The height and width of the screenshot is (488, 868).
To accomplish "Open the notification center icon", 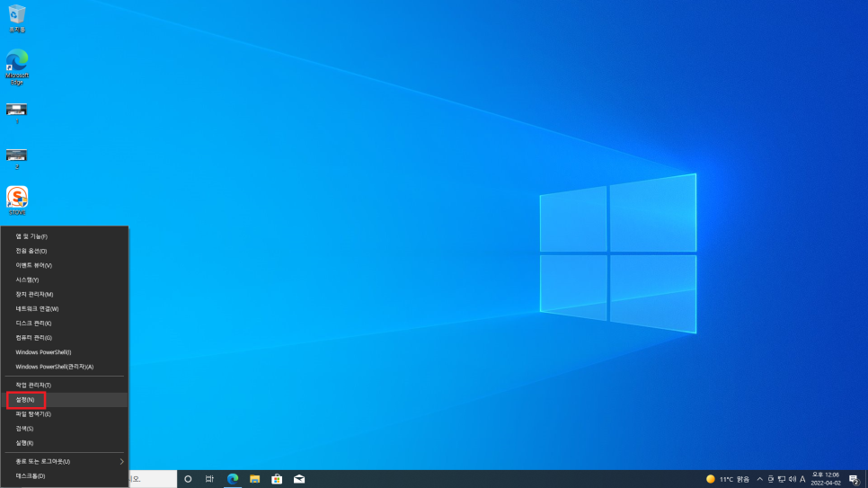I will click(x=855, y=480).
